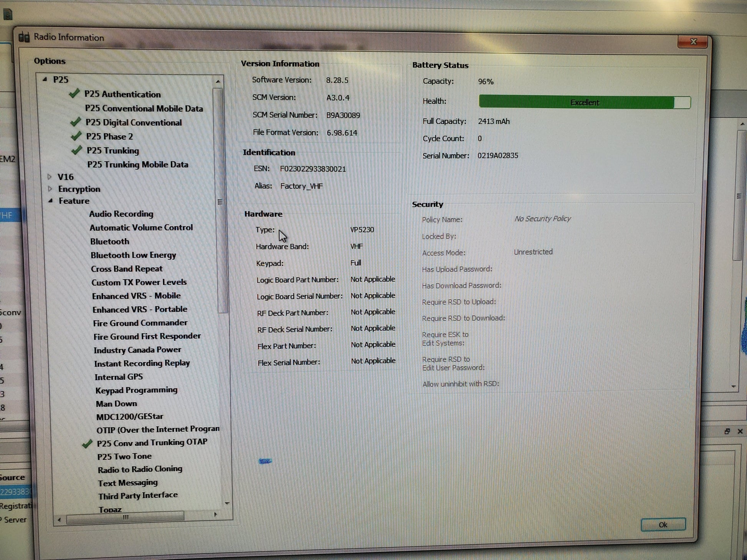Select P25 Trunking Mobile Data option
Screen dimensions: 747x560
pos(137,165)
